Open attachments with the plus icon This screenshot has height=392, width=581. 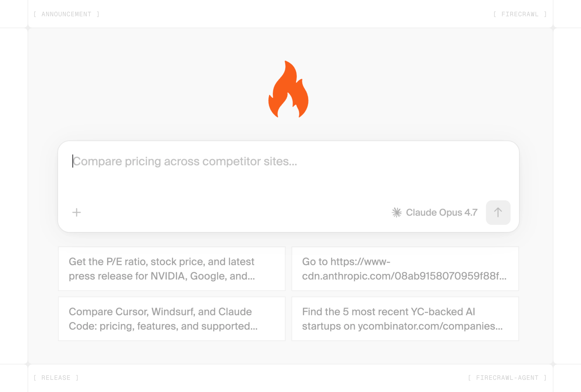77,212
